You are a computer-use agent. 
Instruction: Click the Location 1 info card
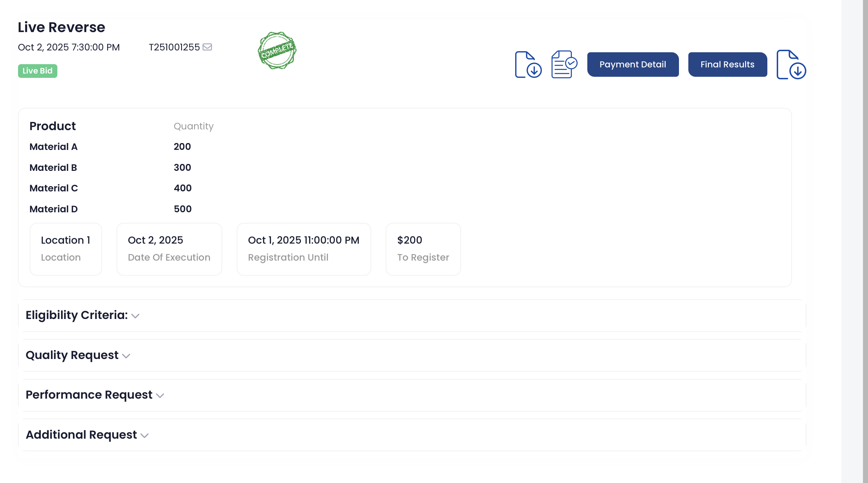pyautogui.click(x=66, y=249)
